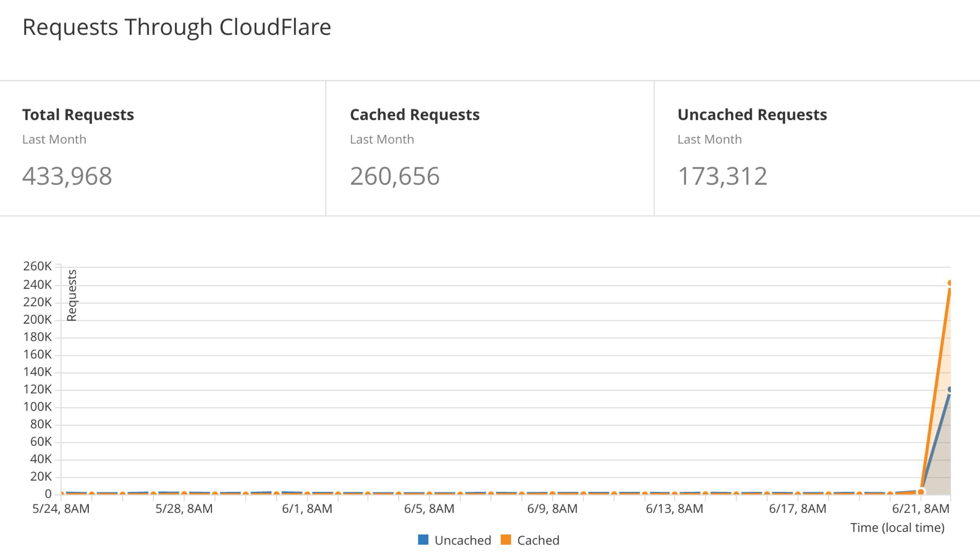Click the 433,968 total requests value
This screenshot has height=556, width=980.
tap(67, 176)
